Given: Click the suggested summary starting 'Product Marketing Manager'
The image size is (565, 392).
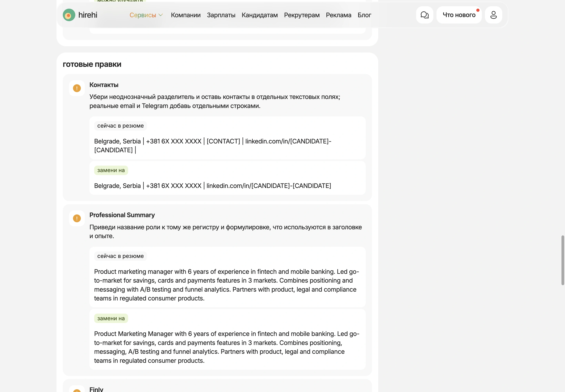Looking at the screenshot, I should (x=226, y=347).
